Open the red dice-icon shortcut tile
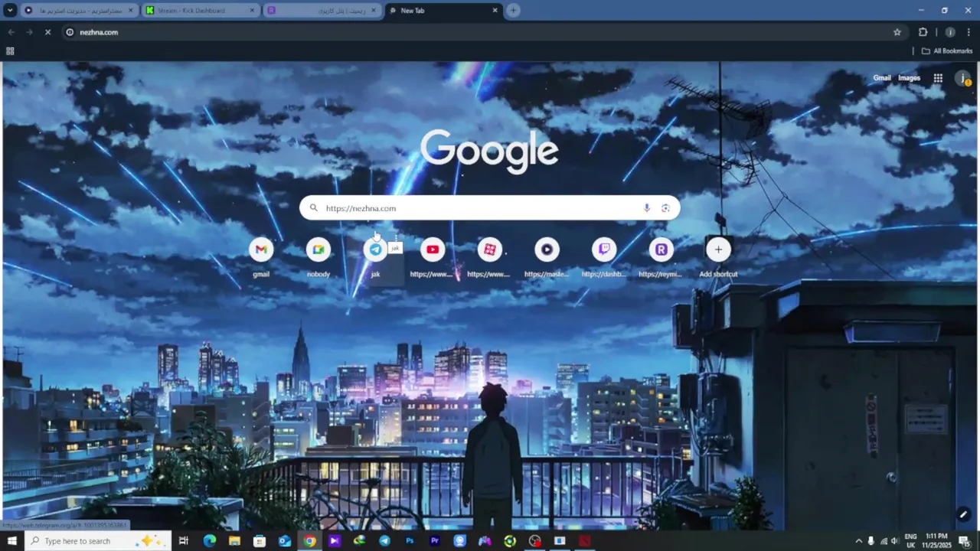Screen dimensions: 980x551 [x=489, y=258]
